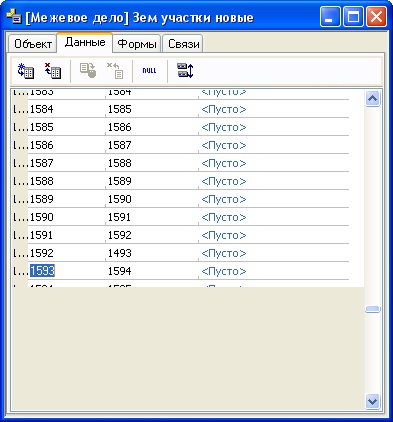Click second-column value 1589 in row 1588
The image size is (393, 422).
(x=120, y=181)
